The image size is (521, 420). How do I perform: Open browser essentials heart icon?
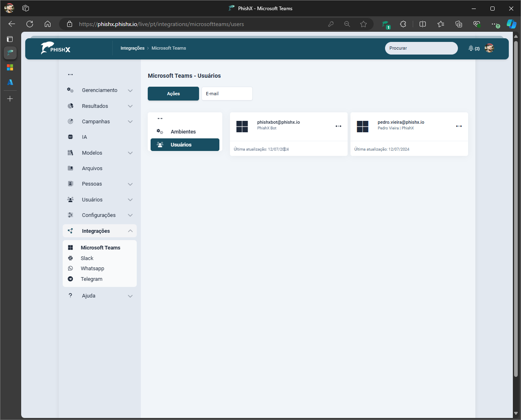coord(477,24)
